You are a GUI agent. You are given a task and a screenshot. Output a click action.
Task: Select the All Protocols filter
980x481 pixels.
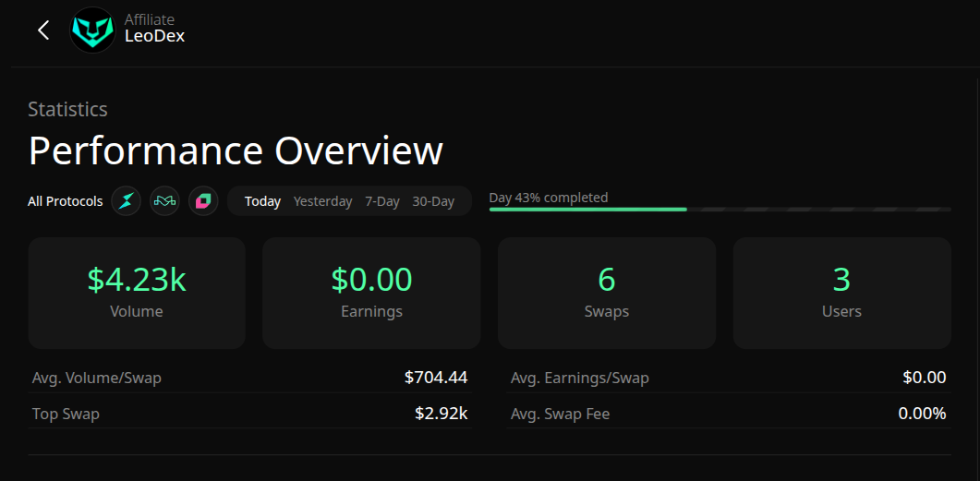(x=66, y=201)
